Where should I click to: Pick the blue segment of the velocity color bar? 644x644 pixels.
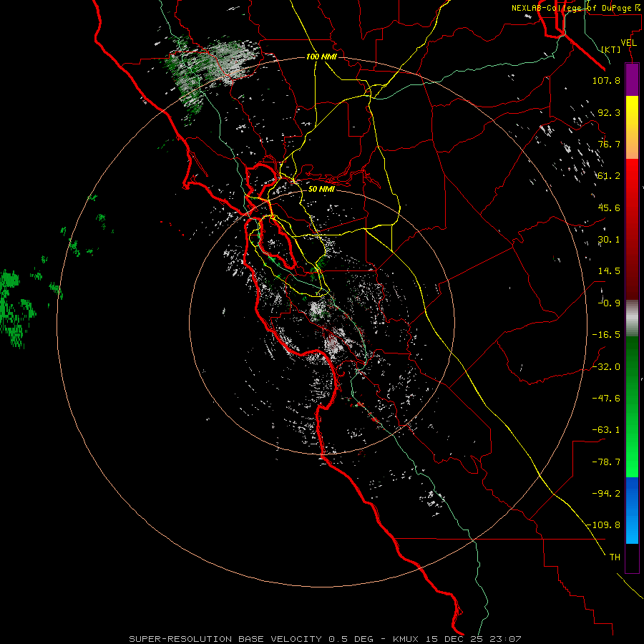coord(632,510)
